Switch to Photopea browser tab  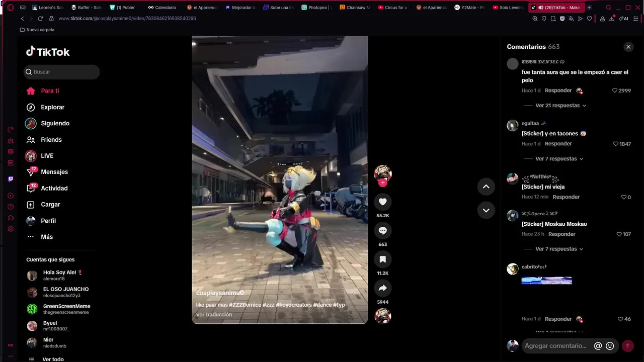coord(316,8)
